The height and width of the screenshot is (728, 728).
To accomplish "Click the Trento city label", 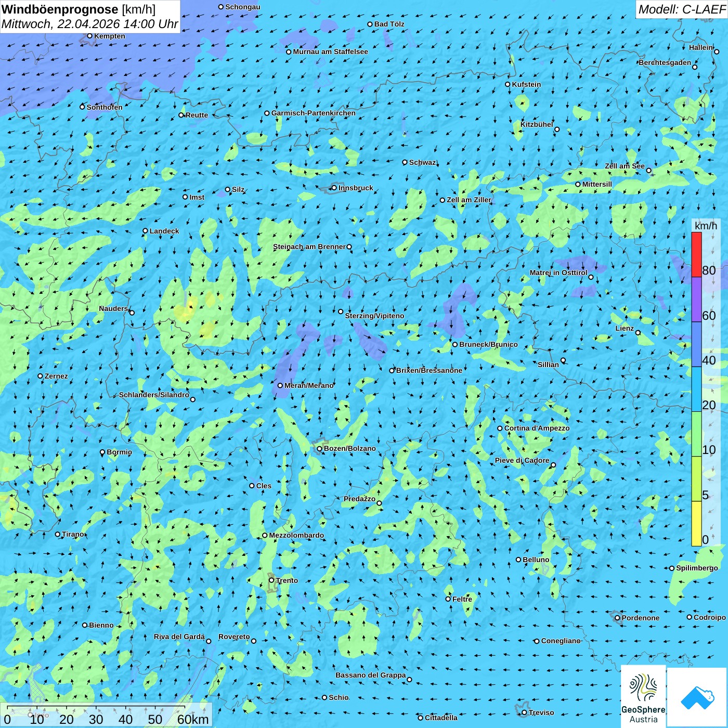I will point(287,580).
